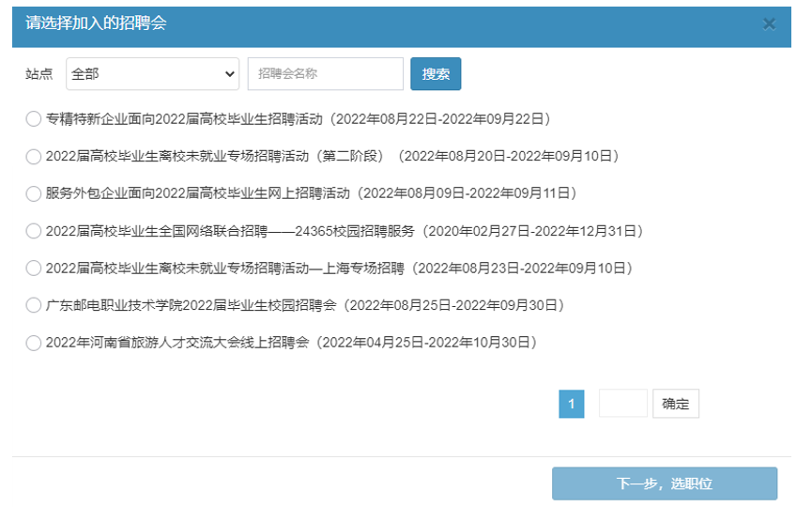Screen dimensions: 812x522
Task: Close the job fair selection dialog
Action: [x=769, y=24]
